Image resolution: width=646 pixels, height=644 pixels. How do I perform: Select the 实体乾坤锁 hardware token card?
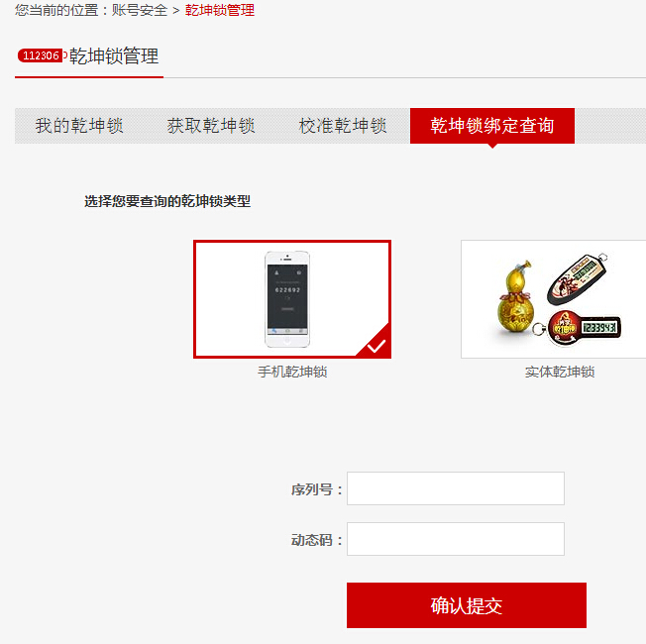pyautogui.click(x=553, y=299)
